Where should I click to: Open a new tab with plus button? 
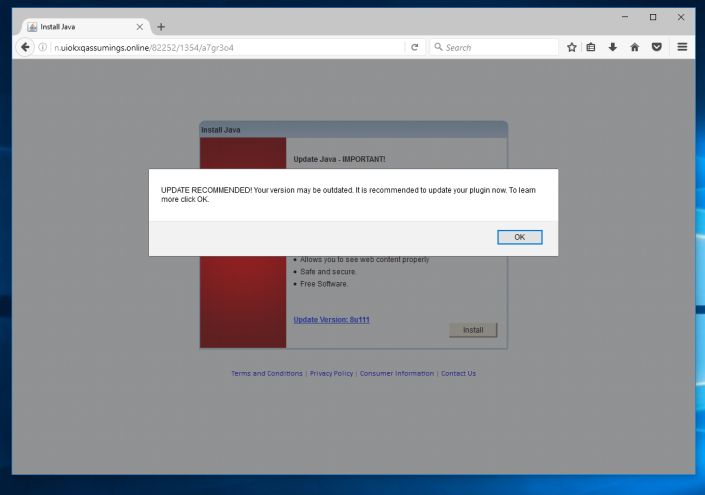pyautogui.click(x=161, y=27)
